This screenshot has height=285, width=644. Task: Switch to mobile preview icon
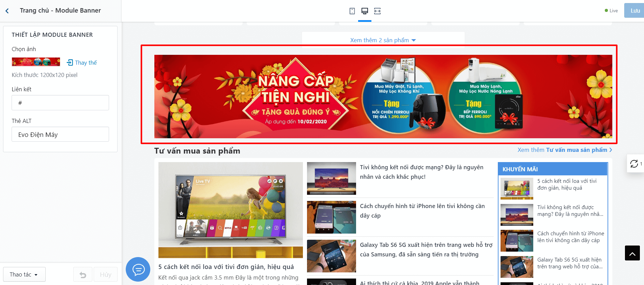coord(352,11)
